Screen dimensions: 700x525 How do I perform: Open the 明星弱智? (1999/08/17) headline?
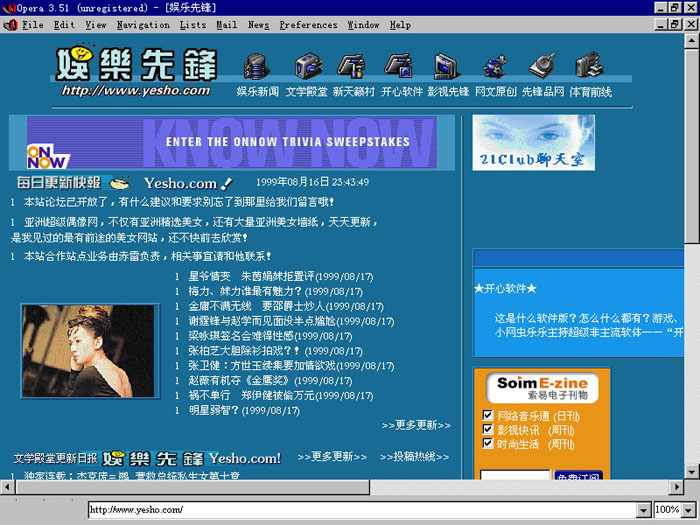(244, 410)
